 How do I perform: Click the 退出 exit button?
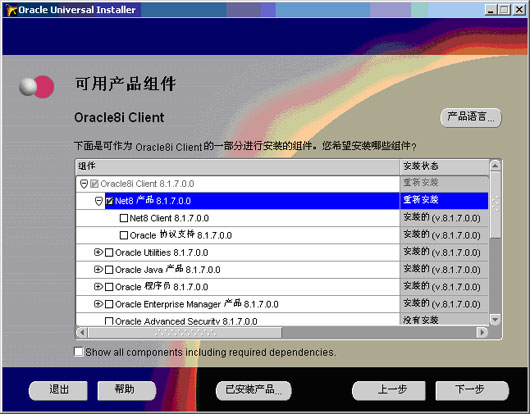(58, 391)
